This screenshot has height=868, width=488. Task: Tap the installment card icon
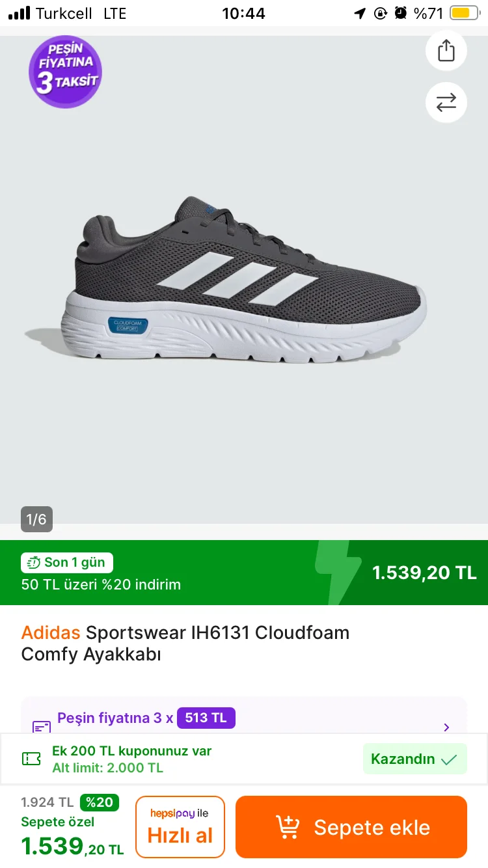[x=42, y=726]
